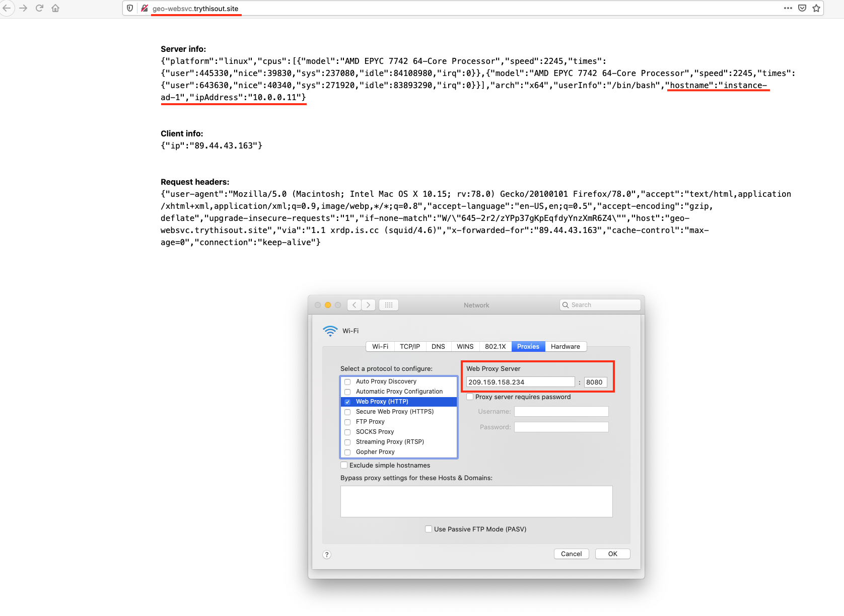Enable Gopher Proxy checkbox

(347, 452)
